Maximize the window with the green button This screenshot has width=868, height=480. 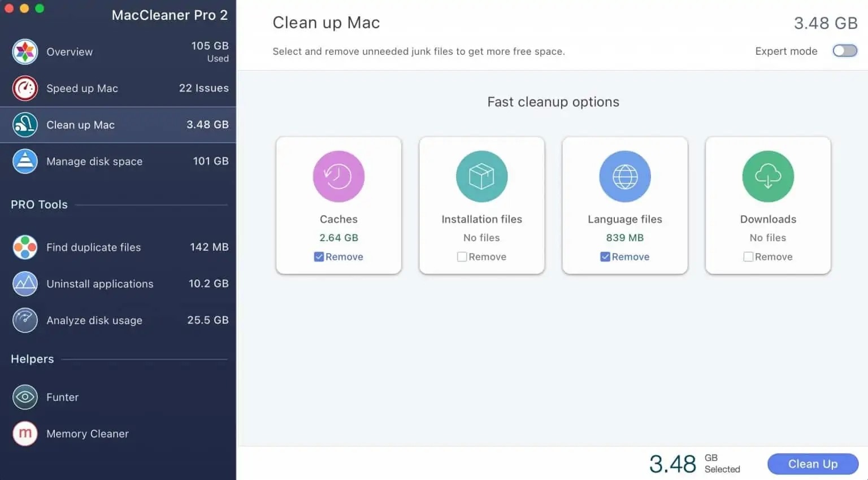tap(40, 8)
